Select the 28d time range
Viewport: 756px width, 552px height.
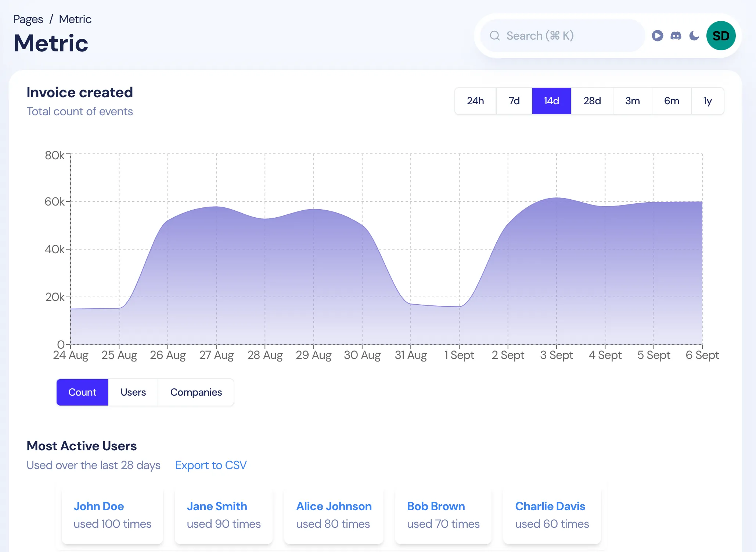[x=592, y=101]
